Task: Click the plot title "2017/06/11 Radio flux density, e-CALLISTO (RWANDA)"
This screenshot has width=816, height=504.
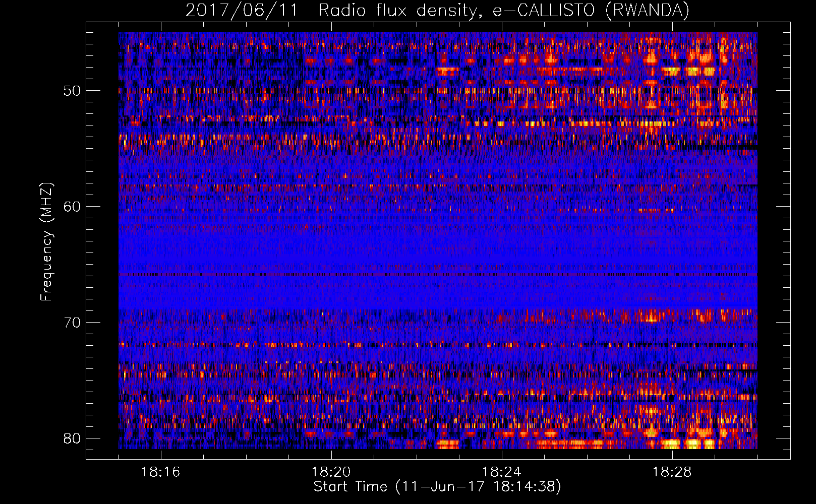Action: click(x=437, y=11)
